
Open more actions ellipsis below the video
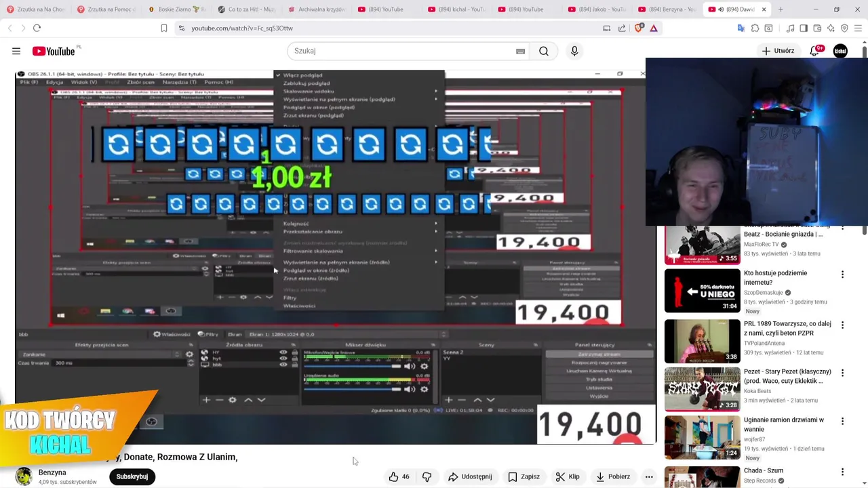point(649,476)
